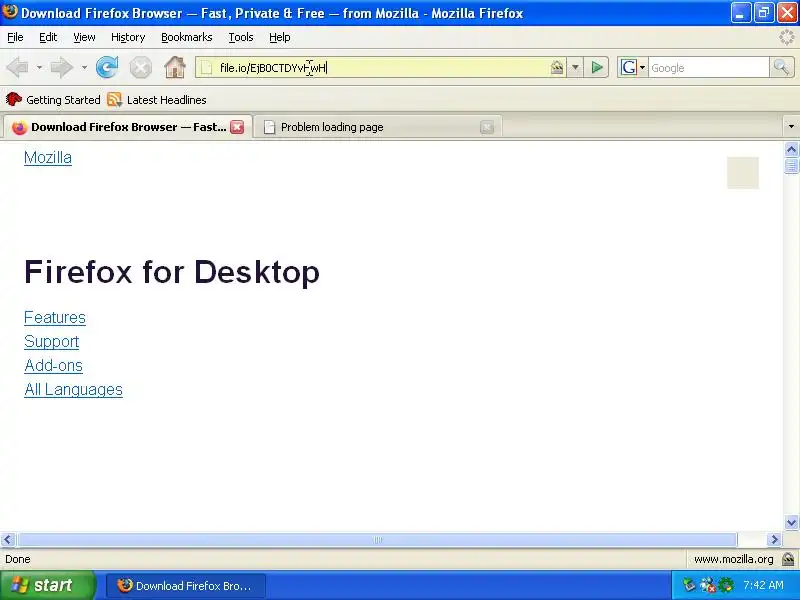Close the Problem loading page tab
The height and width of the screenshot is (600, 800).
487,127
